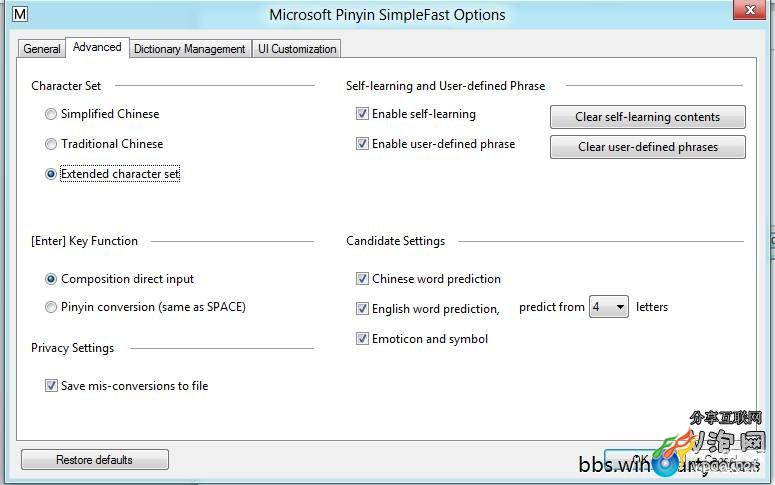Choose Composition direct input option
Screen dimensions: 775x485
click(x=50, y=279)
